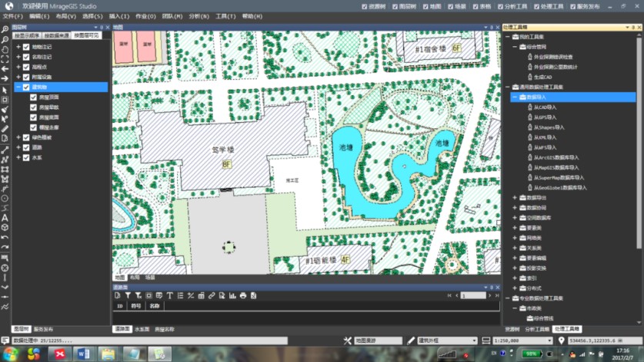Click the text A tool in left toolbar

pos(5,218)
